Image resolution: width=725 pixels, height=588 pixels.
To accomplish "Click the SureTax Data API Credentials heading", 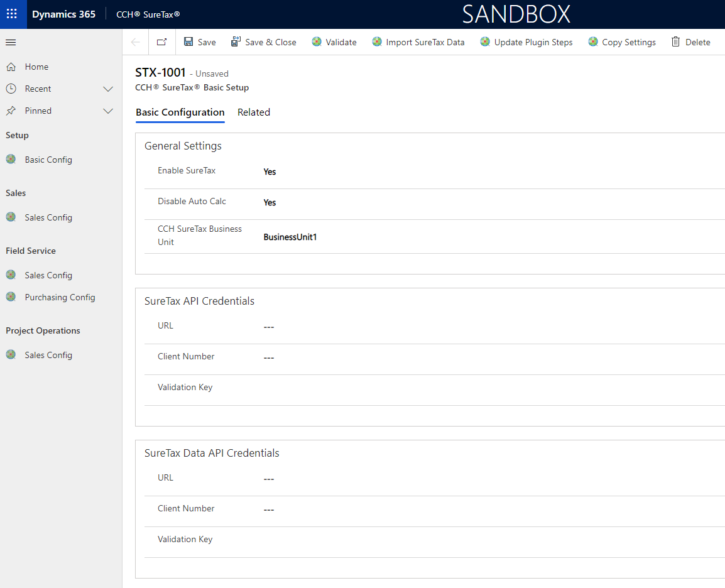I will tap(212, 453).
